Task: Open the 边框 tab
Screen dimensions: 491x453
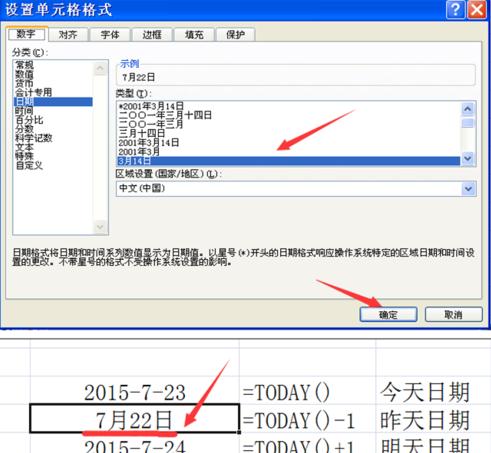Action: click(152, 34)
